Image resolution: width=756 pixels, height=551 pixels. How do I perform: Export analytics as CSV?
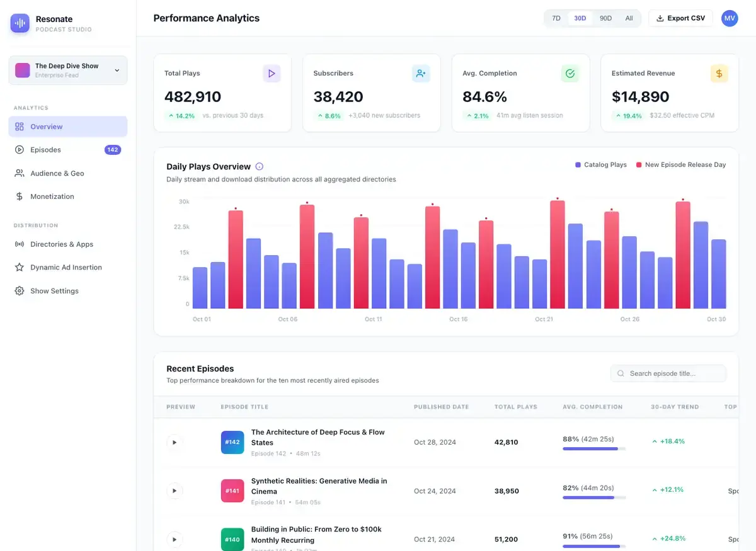coord(680,18)
